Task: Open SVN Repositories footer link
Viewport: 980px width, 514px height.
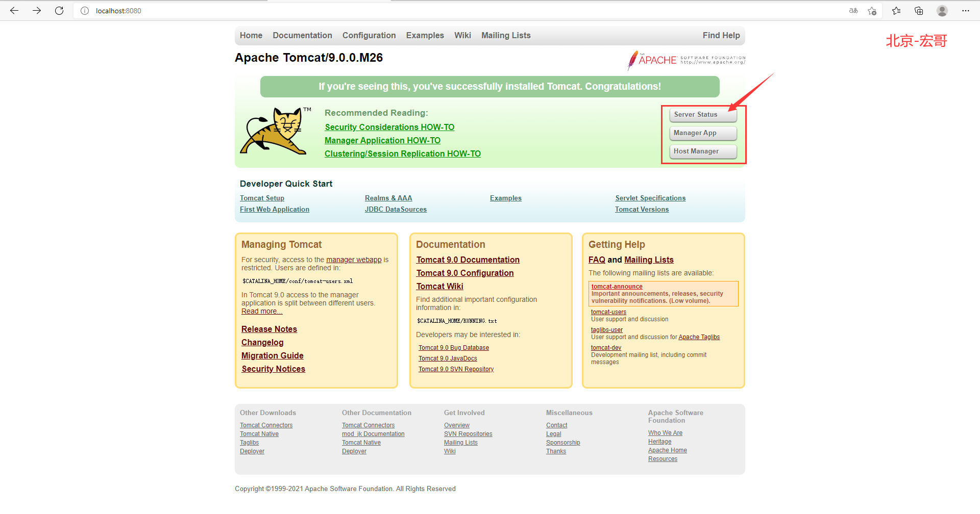Action: pos(468,434)
